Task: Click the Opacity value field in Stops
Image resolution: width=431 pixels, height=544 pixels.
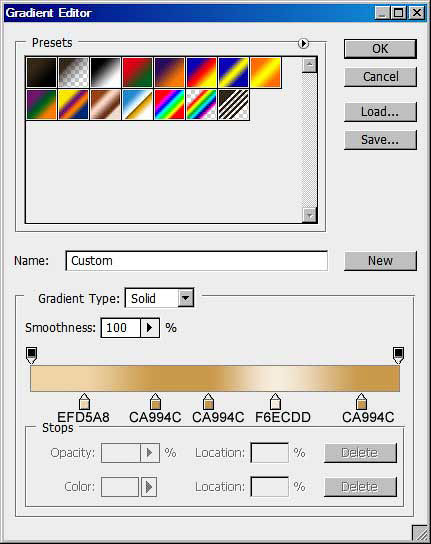Action: pos(121,453)
